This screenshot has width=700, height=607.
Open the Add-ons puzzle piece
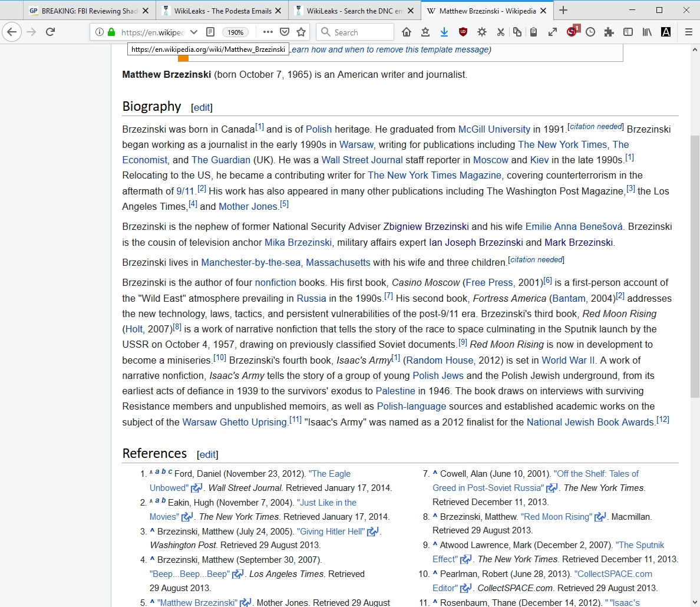609,32
